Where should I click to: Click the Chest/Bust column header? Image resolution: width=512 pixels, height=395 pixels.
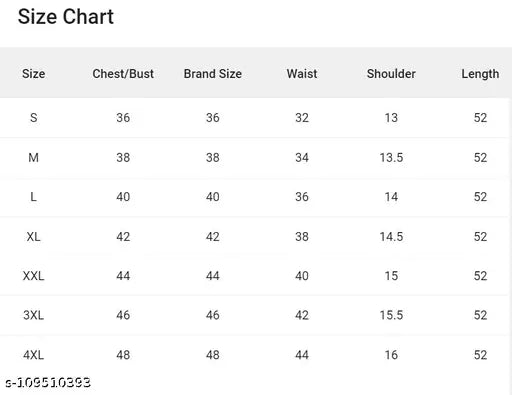123,74
